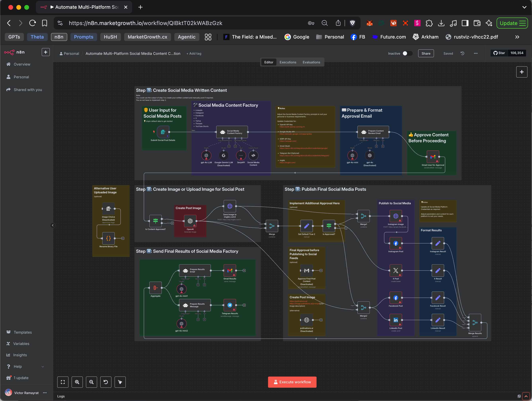The width and height of the screenshot is (532, 401).
Task: Open the Rename Binary File code node
Action: coord(108,238)
